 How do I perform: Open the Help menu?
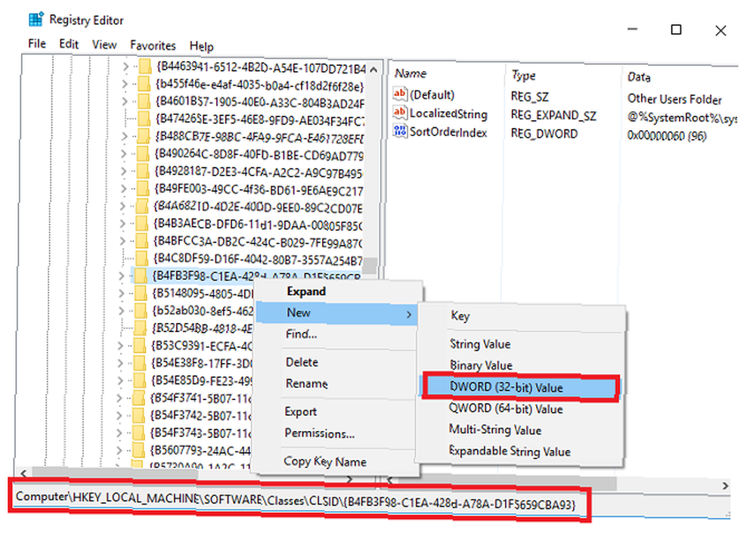pyautogui.click(x=202, y=46)
